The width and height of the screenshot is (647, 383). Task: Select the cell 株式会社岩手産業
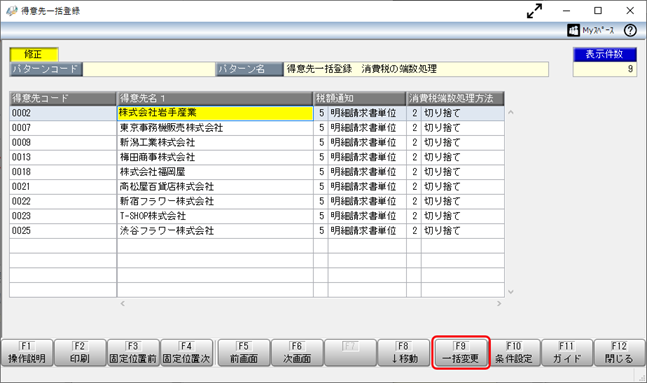[215, 113]
